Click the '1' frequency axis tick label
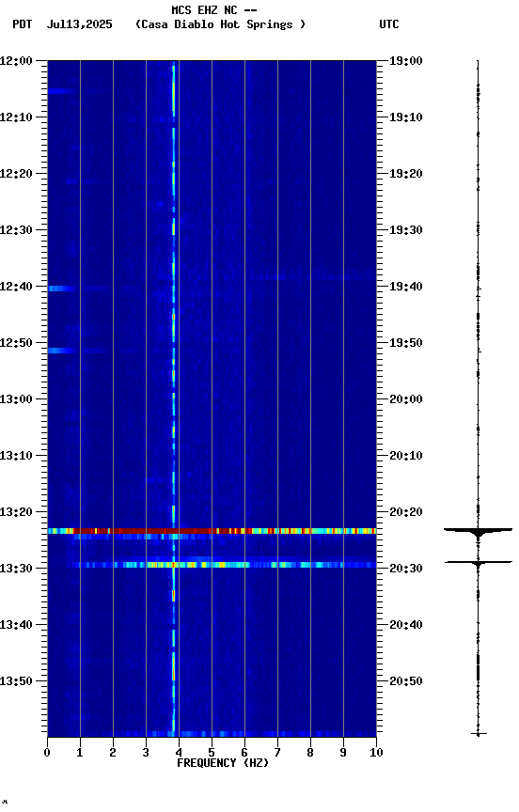519x812 pixels. (x=80, y=753)
